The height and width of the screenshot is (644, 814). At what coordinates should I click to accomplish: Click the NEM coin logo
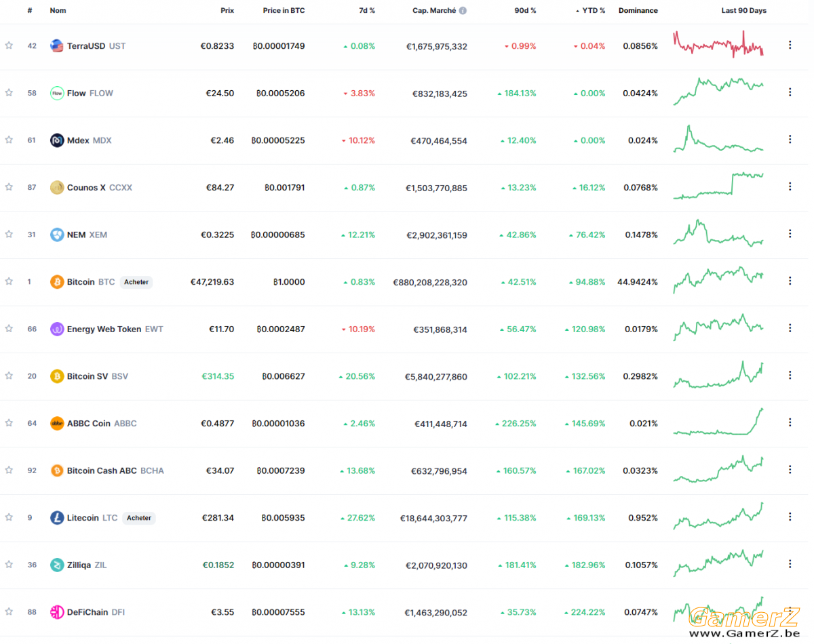tap(57, 235)
